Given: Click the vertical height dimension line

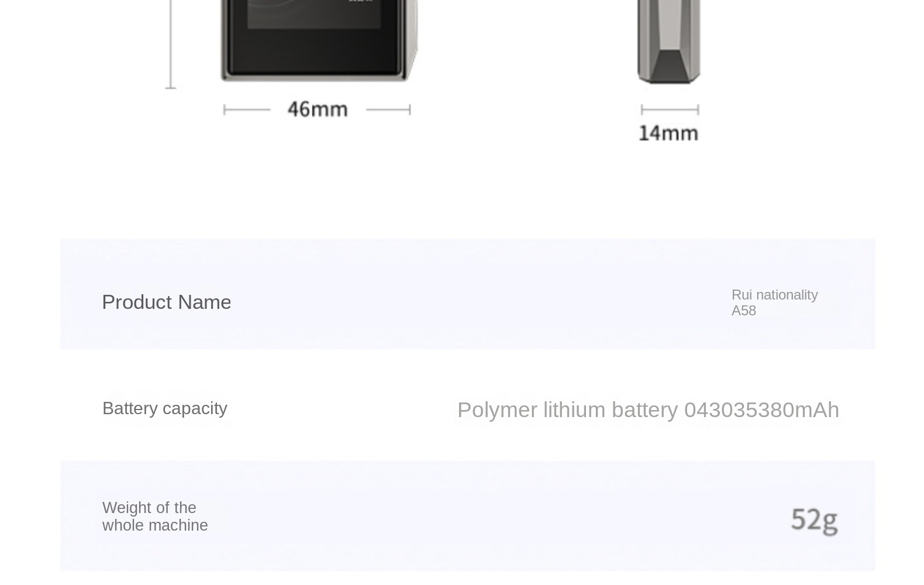Looking at the screenshot, I should (170, 44).
